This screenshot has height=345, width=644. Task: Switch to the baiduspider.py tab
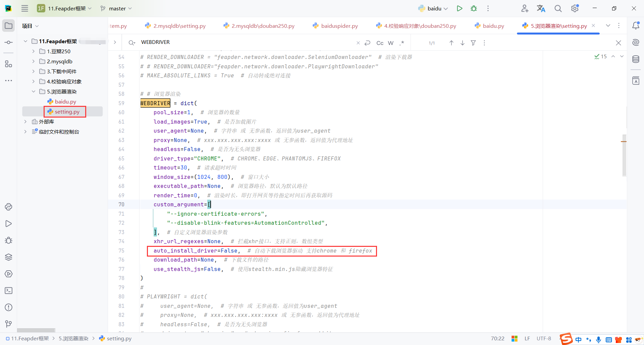pyautogui.click(x=339, y=25)
